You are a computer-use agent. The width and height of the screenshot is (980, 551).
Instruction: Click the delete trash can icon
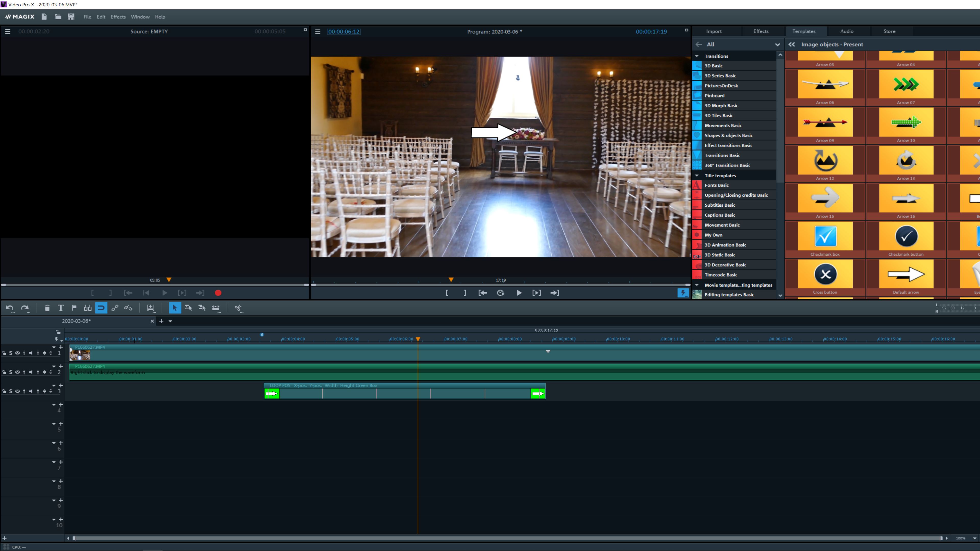coord(47,308)
